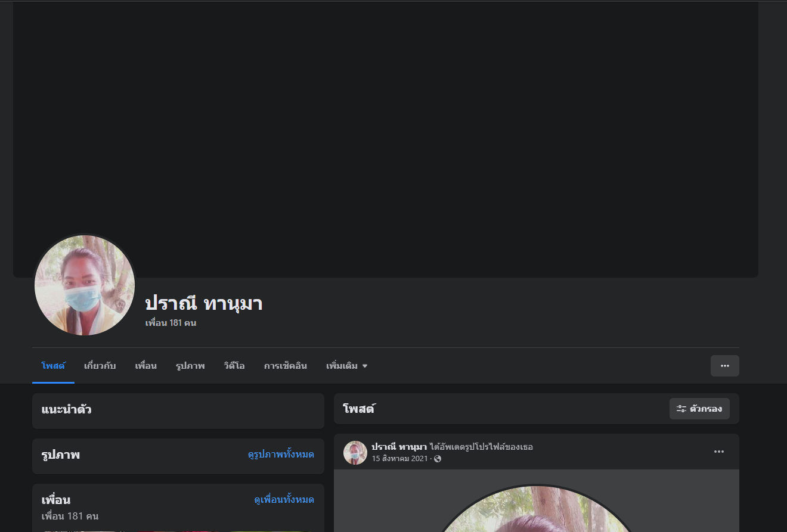Expand the เพิ่มเติม dropdown tab

[347, 366]
